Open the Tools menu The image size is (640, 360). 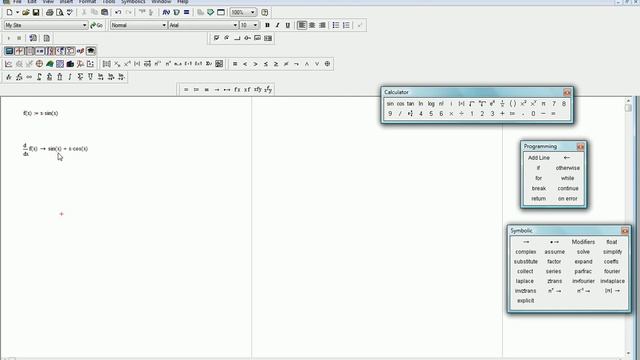click(x=109, y=2)
